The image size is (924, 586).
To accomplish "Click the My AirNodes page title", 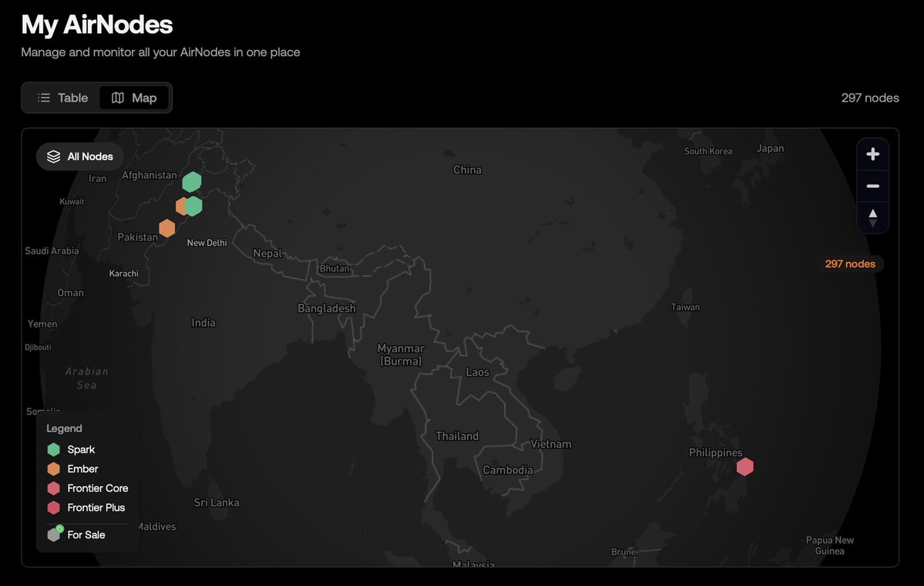I will (x=97, y=25).
